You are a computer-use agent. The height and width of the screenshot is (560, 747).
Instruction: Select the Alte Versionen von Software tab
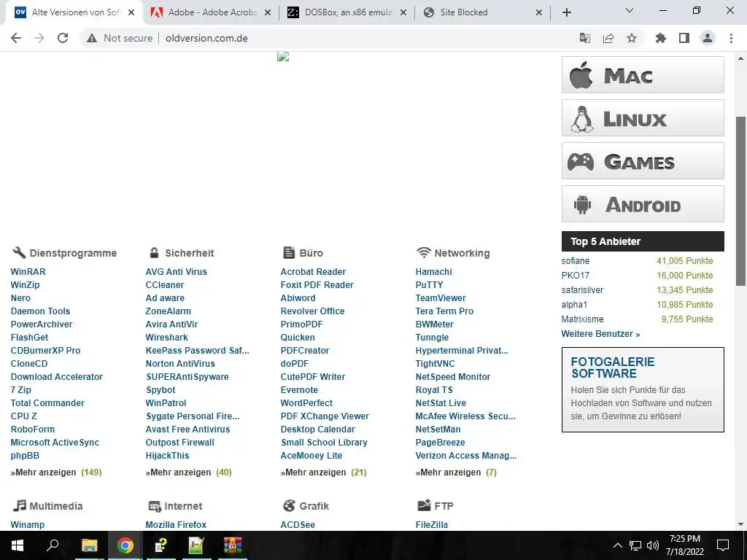[x=74, y=12]
